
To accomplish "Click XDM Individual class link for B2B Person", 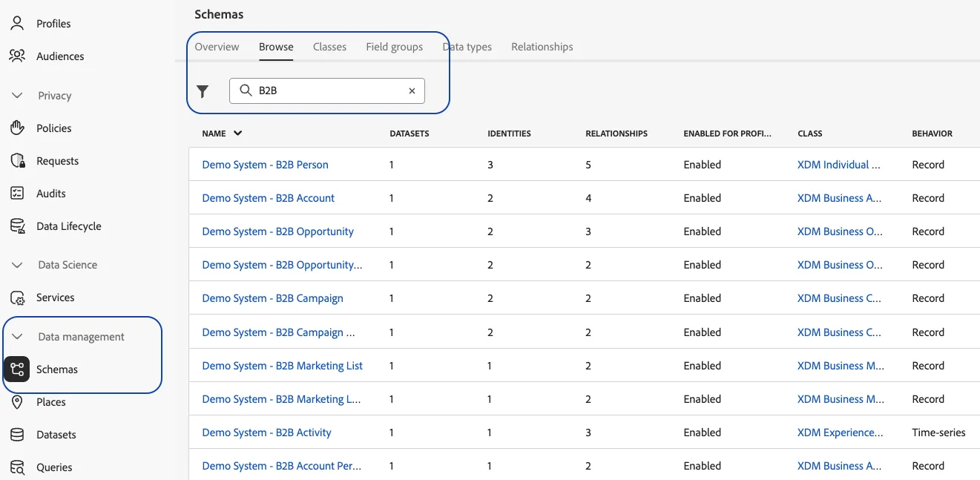I will (x=838, y=165).
